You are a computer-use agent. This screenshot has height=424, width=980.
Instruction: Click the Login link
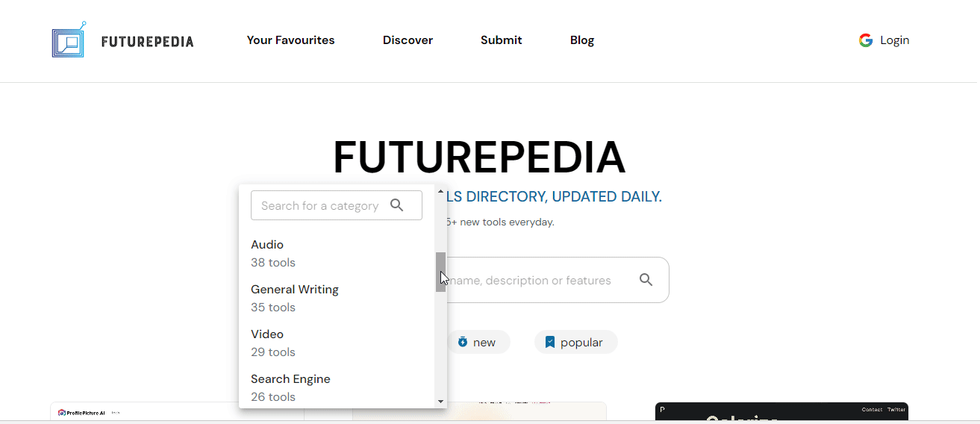894,40
